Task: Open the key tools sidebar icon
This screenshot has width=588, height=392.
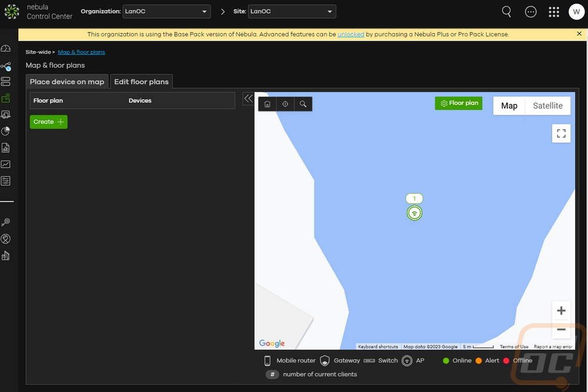Action: pyautogui.click(x=6, y=222)
